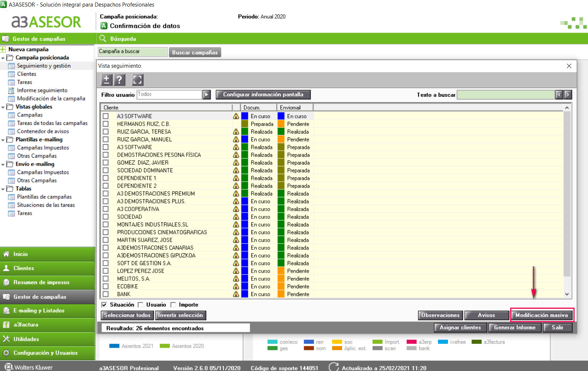588x371 pixels.
Task: Click the client list scroll down arrow
Action: 567,294
